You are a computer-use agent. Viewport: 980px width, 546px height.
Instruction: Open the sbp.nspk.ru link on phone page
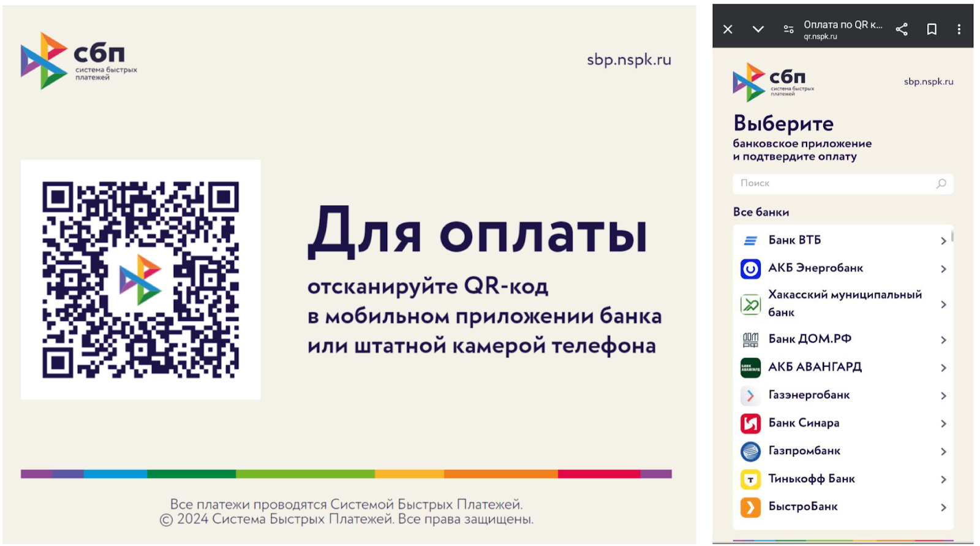pyautogui.click(x=929, y=82)
